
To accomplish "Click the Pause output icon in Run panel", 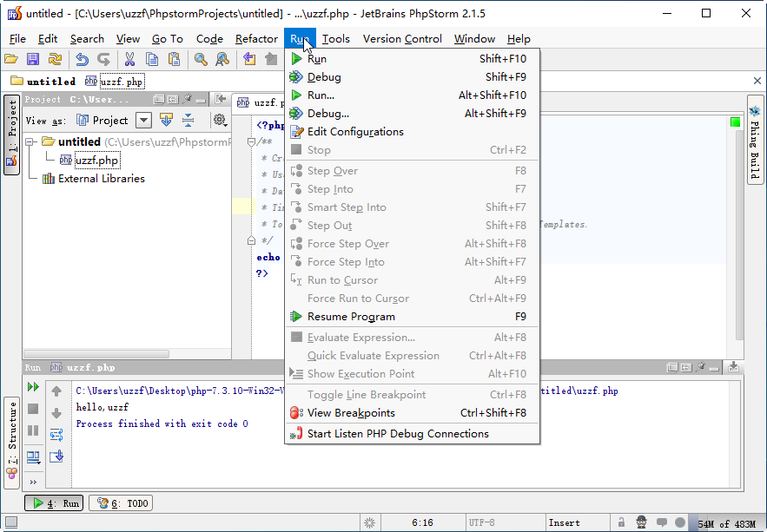I will (33, 430).
